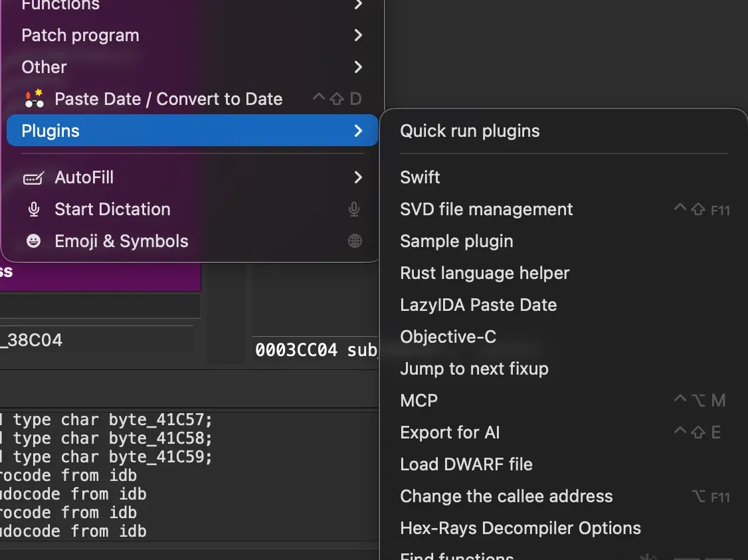Open SVD file management plugin

click(x=564, y=209)
